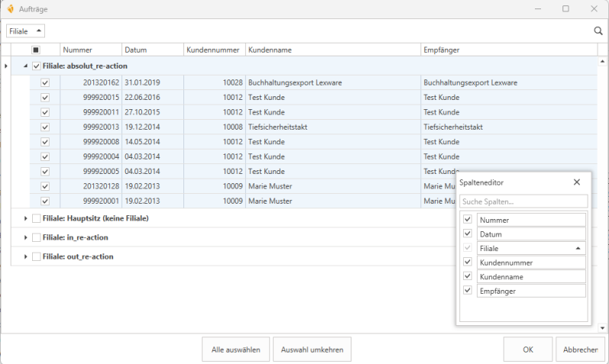Toggle the Datum column checkbox in Spalteneditor

click(x=468, y=234)
